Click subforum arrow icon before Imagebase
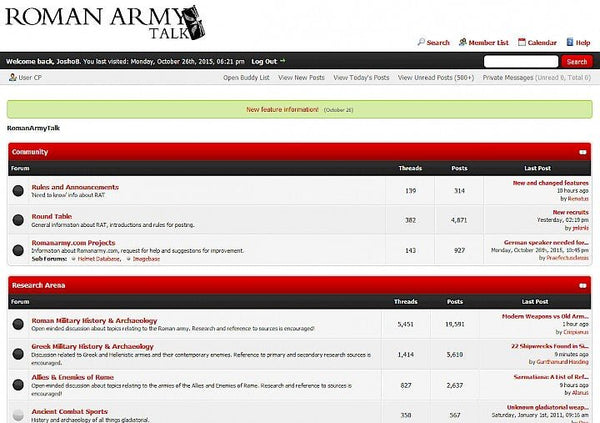Screen dimensions: 600x423 click(x=129, y=259)
